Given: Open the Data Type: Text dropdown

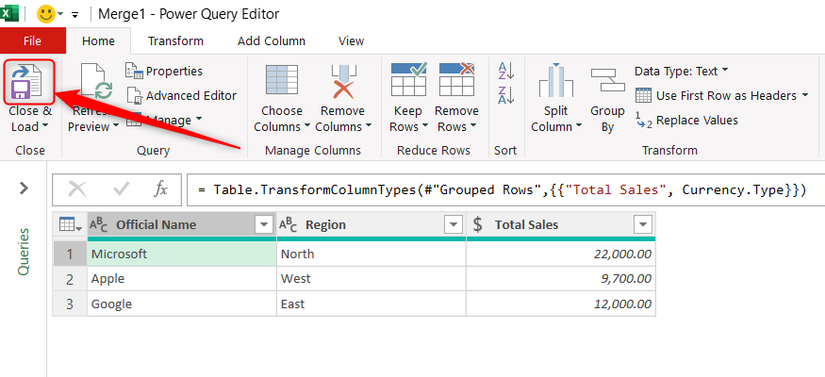Looking at the screenshot, I should click(681, 71).
